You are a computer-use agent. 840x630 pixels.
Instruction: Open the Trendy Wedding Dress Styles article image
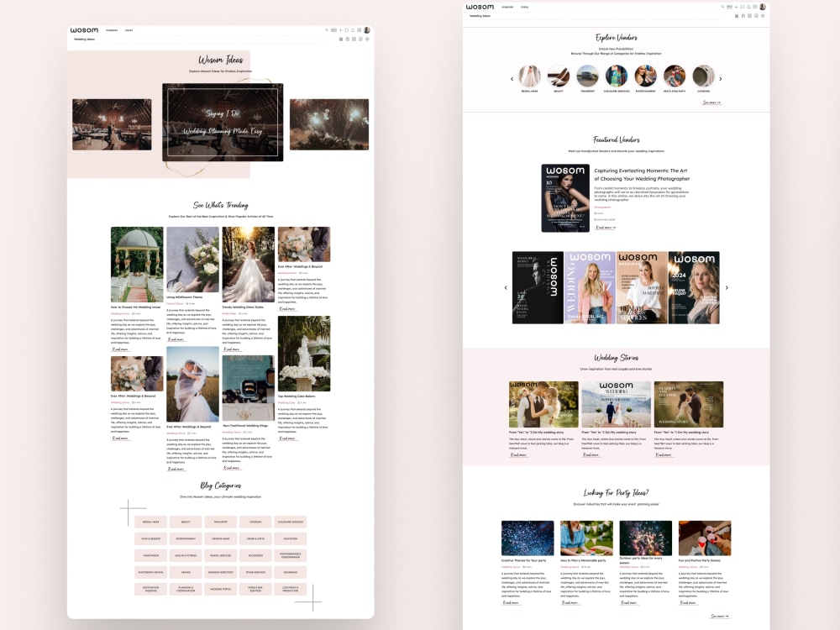249,265
